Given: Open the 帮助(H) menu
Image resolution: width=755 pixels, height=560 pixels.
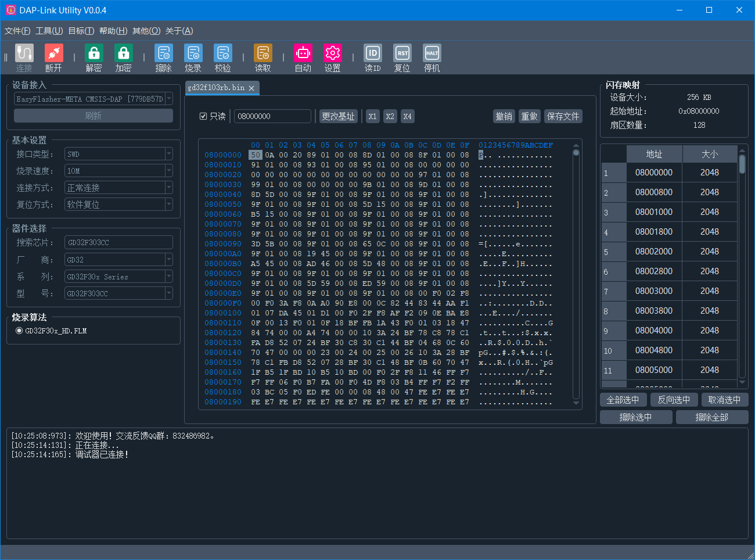Looking at the screenshot, I should click(113, 31).
